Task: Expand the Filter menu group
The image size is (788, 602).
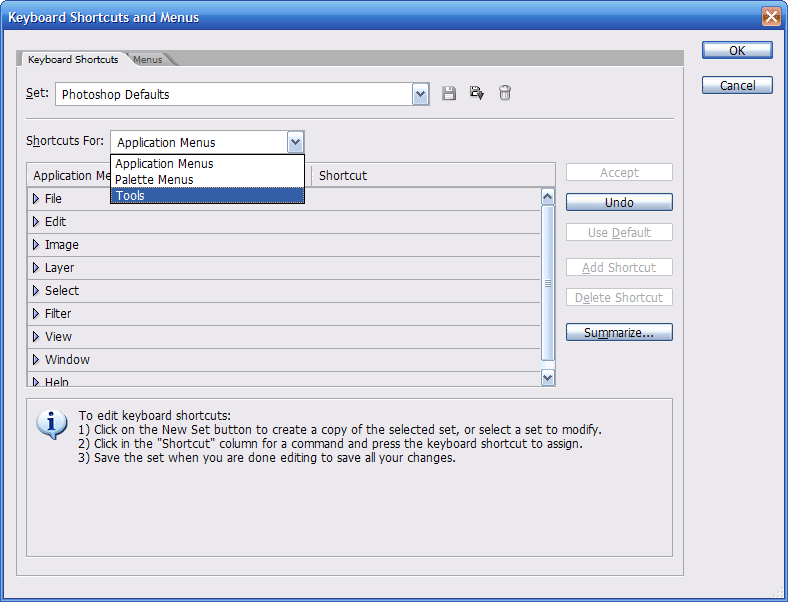Action: pyautogui.click(x=36, y=314)
